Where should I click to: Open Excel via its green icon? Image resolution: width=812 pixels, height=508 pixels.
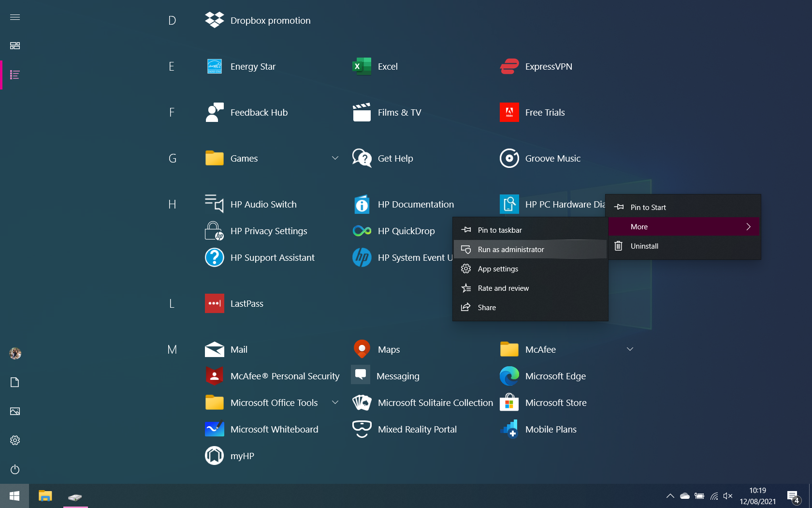pyautogui.click(x=362, y=66)
